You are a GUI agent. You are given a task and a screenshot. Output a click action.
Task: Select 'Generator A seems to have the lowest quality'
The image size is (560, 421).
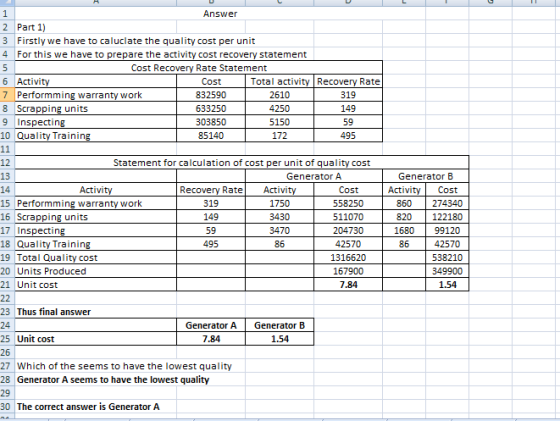pyautogui.click(x=113, y=380)
